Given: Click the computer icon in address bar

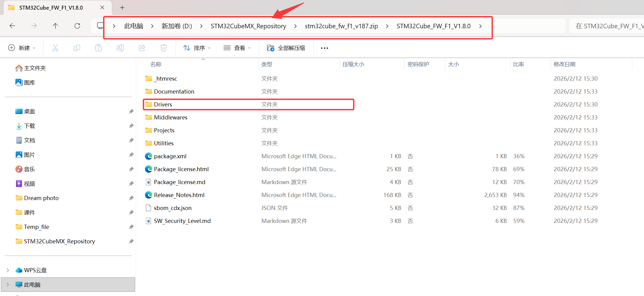Looking at the screenshot, I should click(x=100, y=26).
